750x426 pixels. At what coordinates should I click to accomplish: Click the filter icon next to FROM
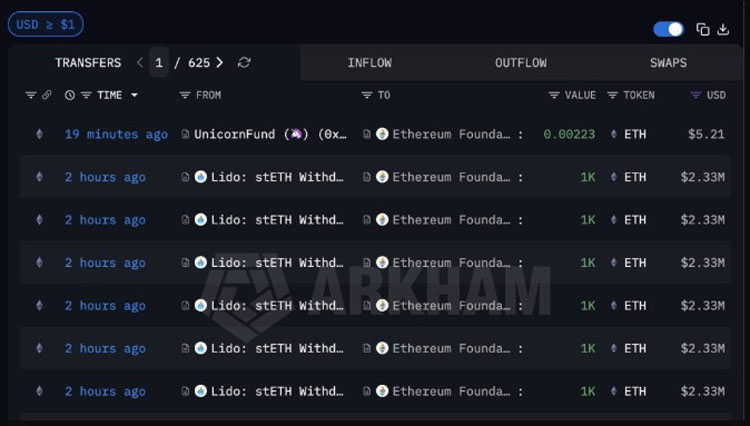(x=185, y=95)
